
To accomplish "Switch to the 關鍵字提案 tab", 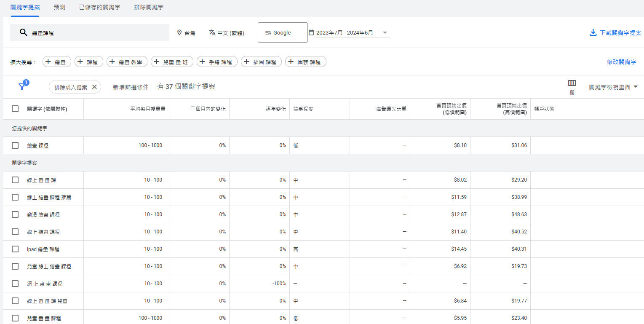I will tap(25, 8).
